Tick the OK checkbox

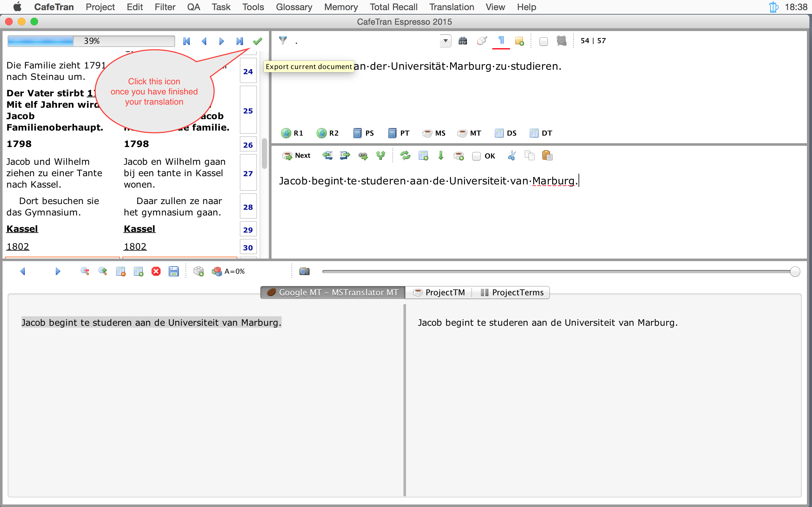(476, 156)
